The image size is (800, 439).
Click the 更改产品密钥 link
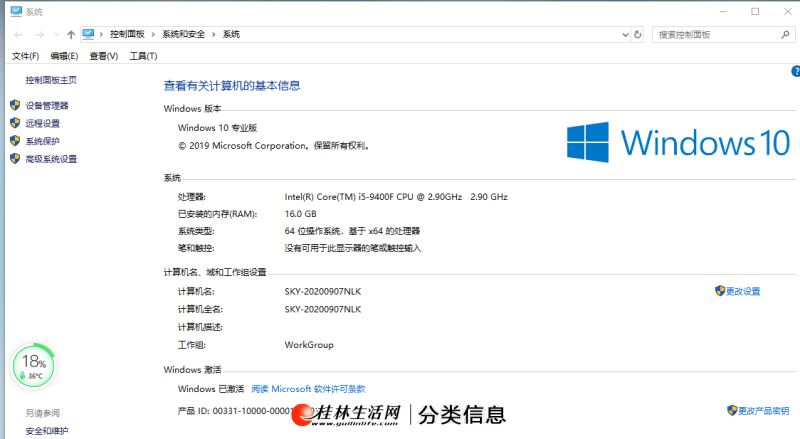coord(763,411)
